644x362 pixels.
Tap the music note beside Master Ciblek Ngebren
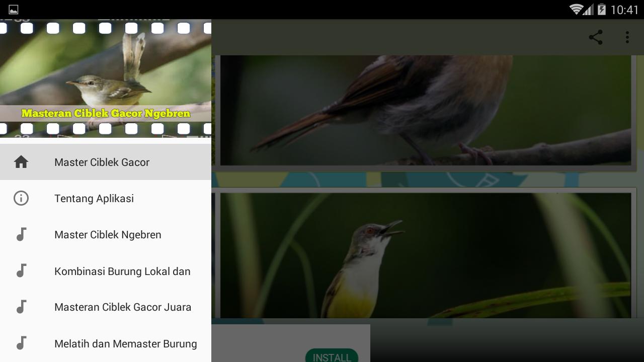[x=21, y=234]
